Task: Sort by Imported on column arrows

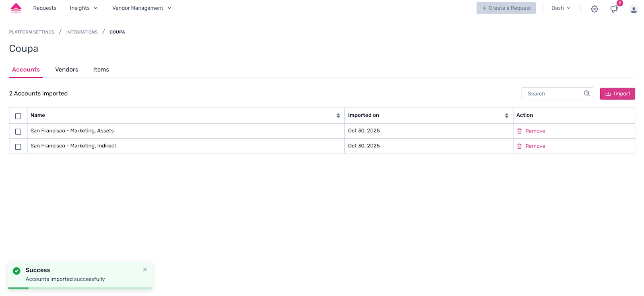Action: (x=507, y=116)
